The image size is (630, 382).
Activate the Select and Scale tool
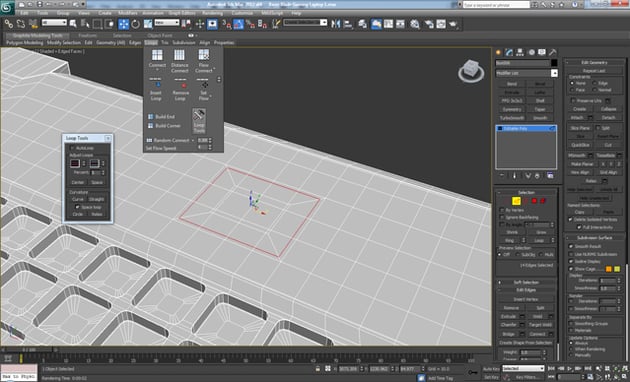click(148, 24)
